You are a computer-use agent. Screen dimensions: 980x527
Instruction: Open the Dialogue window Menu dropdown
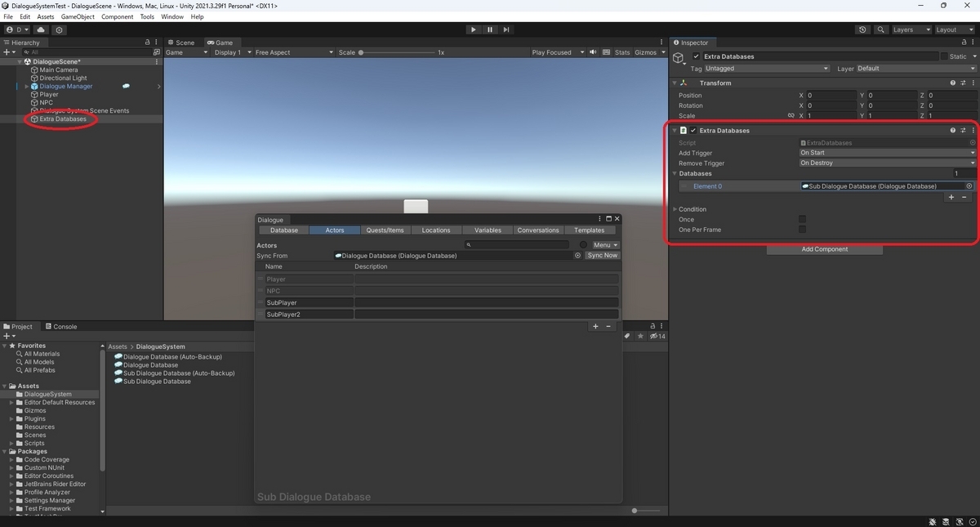605,245
